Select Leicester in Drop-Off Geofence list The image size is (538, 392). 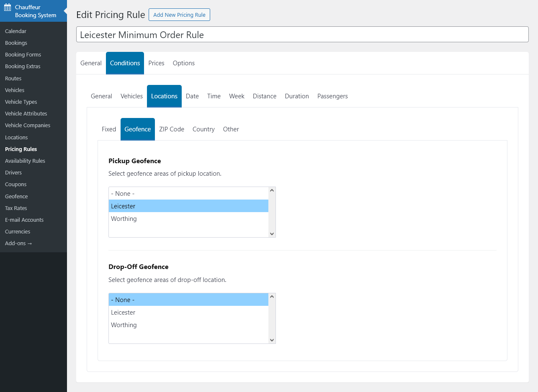click(123, 313)
